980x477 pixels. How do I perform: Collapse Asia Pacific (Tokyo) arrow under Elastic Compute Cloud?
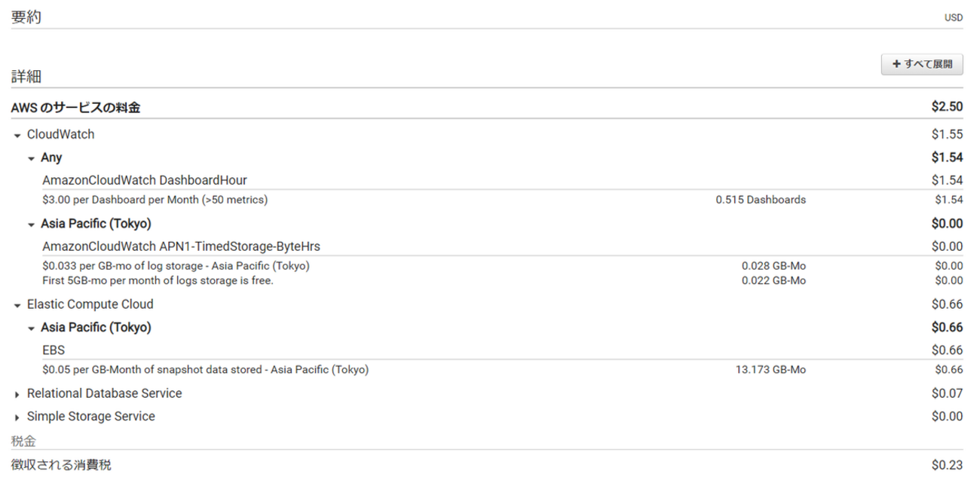(x=31, y=329)
